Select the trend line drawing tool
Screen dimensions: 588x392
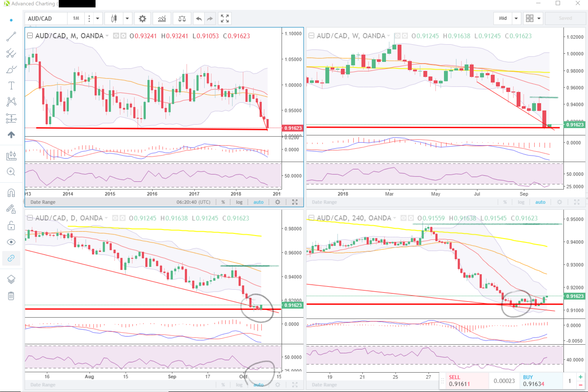[x=11, y=37]
